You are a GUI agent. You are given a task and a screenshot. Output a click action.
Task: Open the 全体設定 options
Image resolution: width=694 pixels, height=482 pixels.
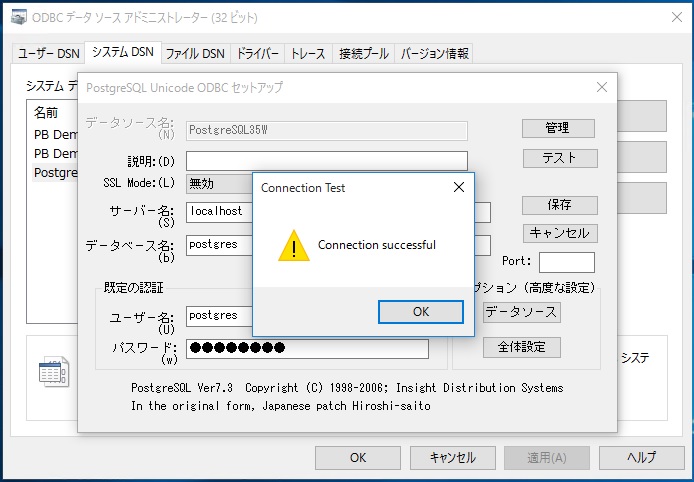pyautogui.click(x=521, y=347)
